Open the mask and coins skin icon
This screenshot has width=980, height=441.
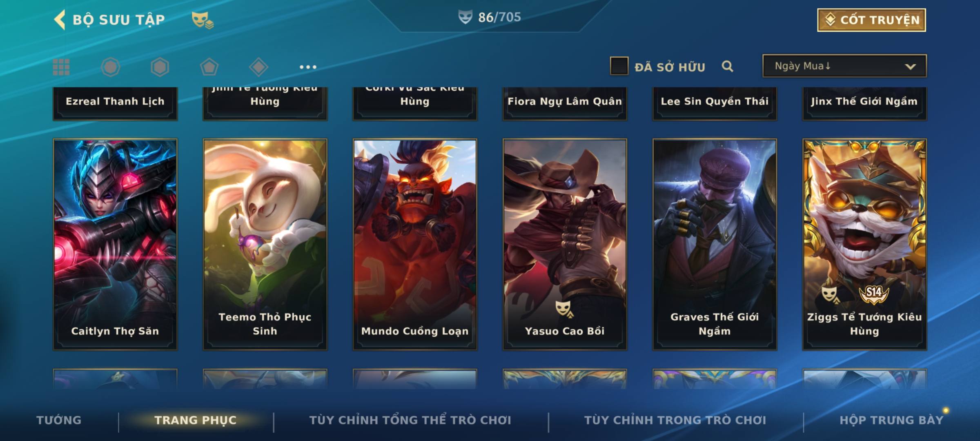coord(203,20)
